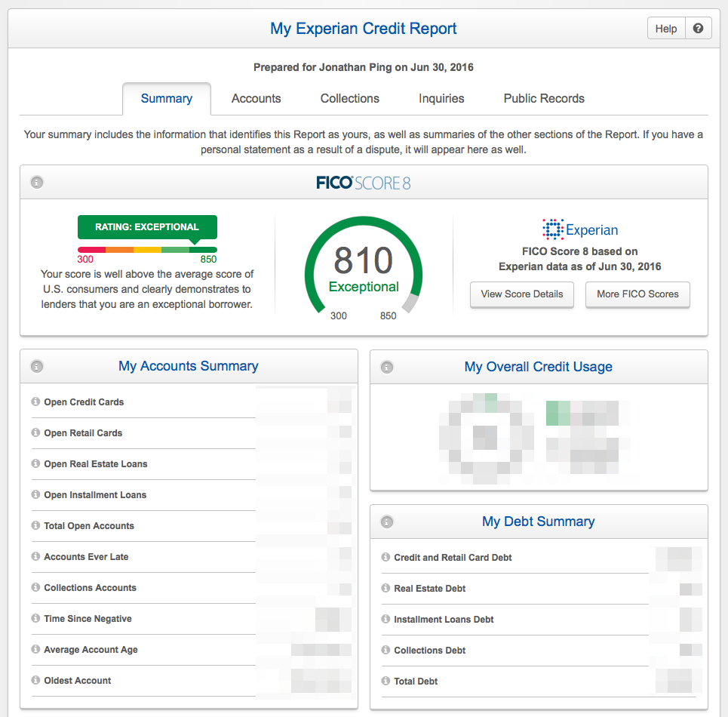Click info icon next to Time Since Negative
Viewport: 728px width, 717px height.
[x=35, y=618]
